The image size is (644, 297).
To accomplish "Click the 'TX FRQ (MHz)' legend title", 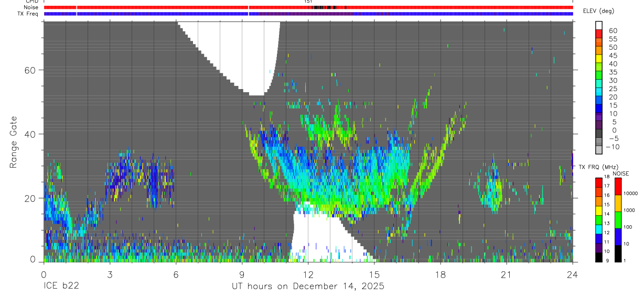I will point(598,167).
